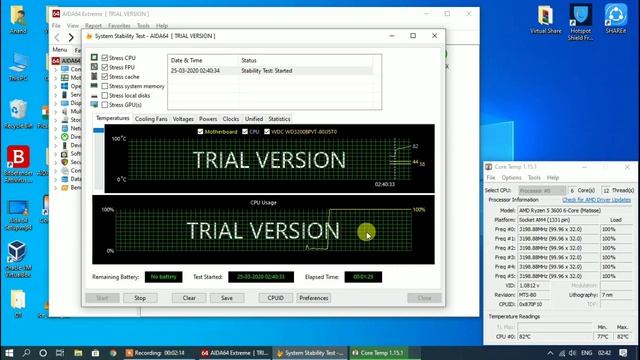Switch to the Clocks tab
This screenshot has height=360, width=640.
click(231, 119)
